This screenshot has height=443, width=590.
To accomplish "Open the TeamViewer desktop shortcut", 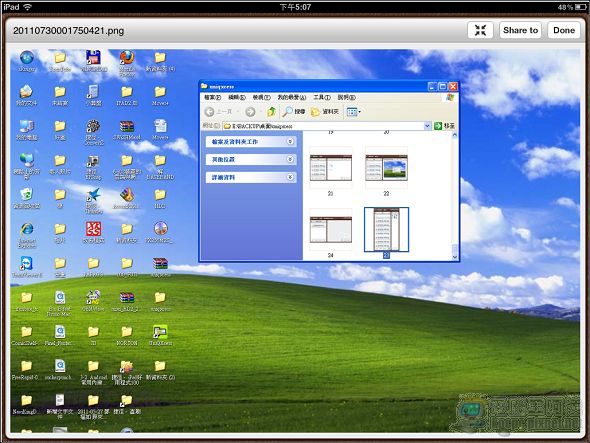I will (x=27, y=266).
